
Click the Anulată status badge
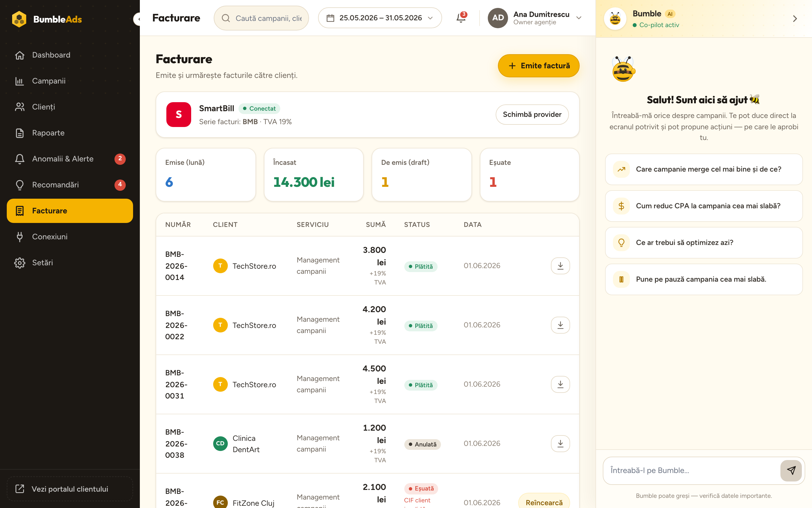pos(422,444)
